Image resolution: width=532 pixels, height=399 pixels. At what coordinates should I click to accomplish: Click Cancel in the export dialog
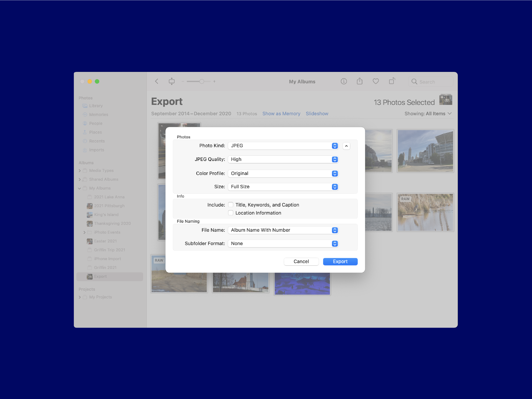pos(301,262)
